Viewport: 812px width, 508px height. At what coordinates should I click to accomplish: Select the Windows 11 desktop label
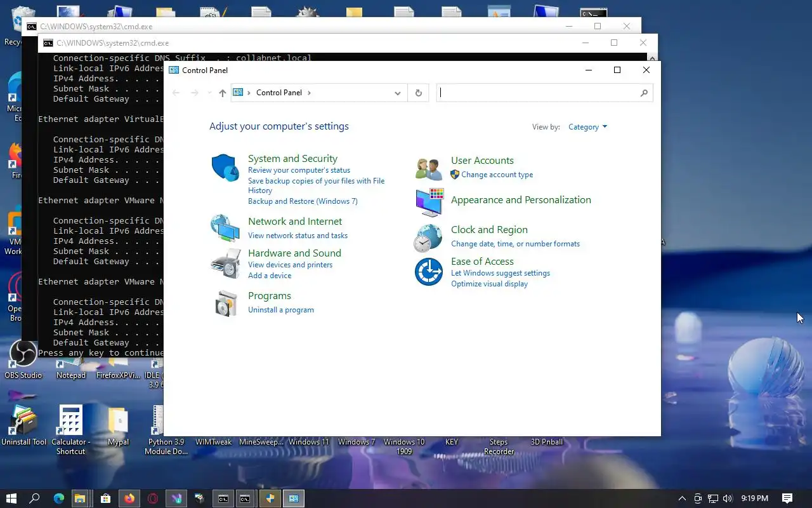point(309,442)
